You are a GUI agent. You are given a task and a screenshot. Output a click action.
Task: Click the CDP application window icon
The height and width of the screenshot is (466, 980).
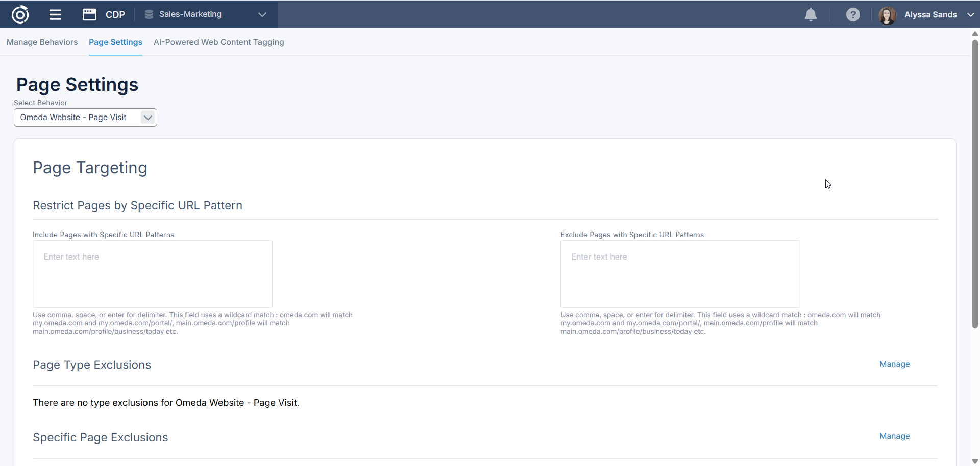[x=89, y=14]
